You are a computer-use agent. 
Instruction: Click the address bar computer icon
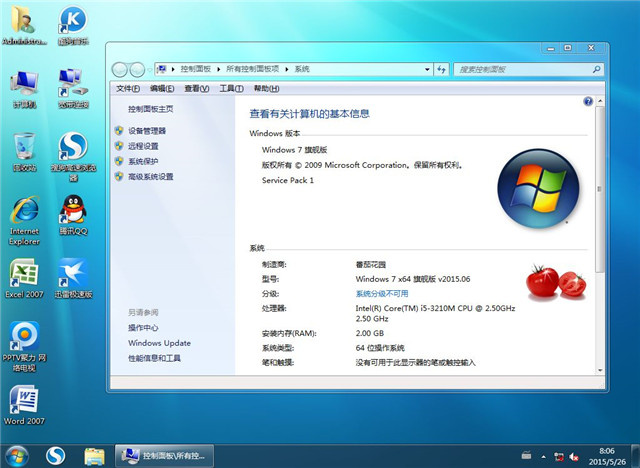[162, 69]
